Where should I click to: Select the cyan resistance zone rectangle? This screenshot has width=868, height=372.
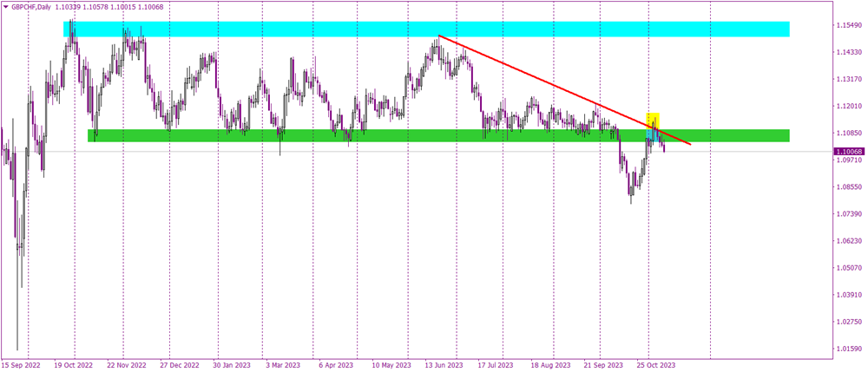tap(426, 29)
